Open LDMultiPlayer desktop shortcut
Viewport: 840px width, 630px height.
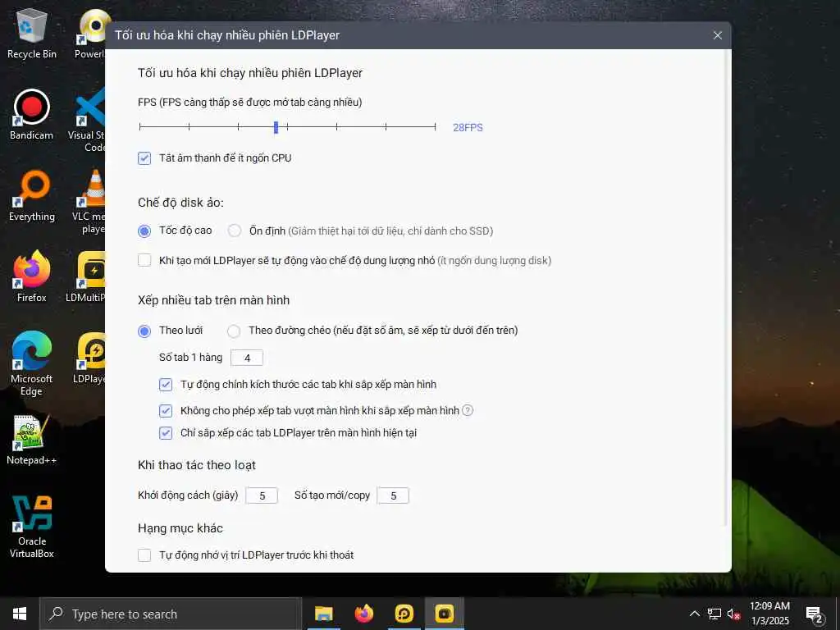click(87, 276)
